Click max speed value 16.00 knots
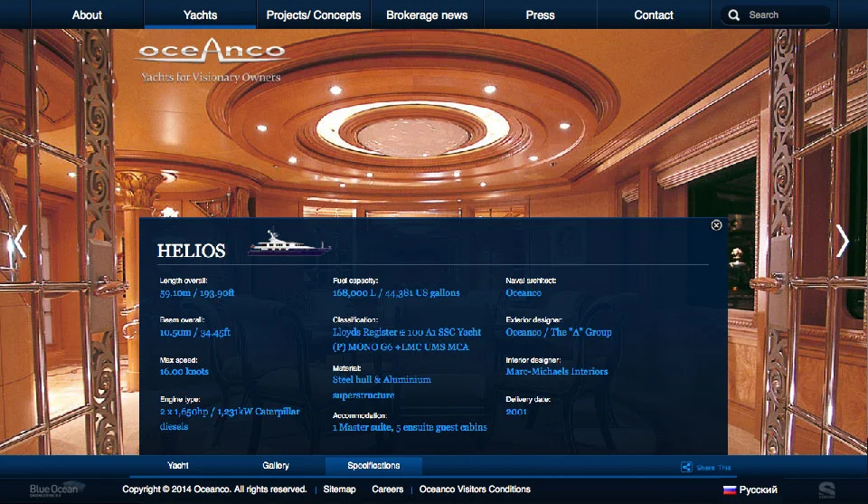 tap(184, 372)
